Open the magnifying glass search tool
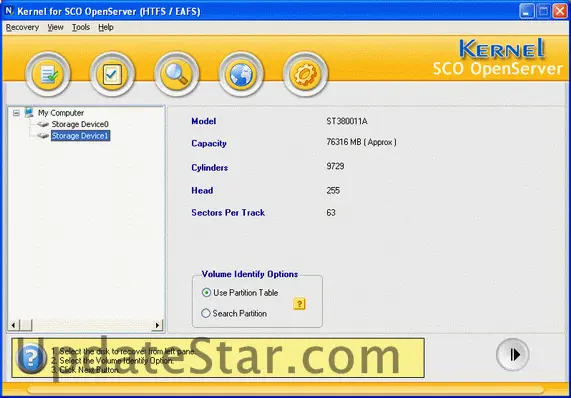 click(x=177, y=74)
